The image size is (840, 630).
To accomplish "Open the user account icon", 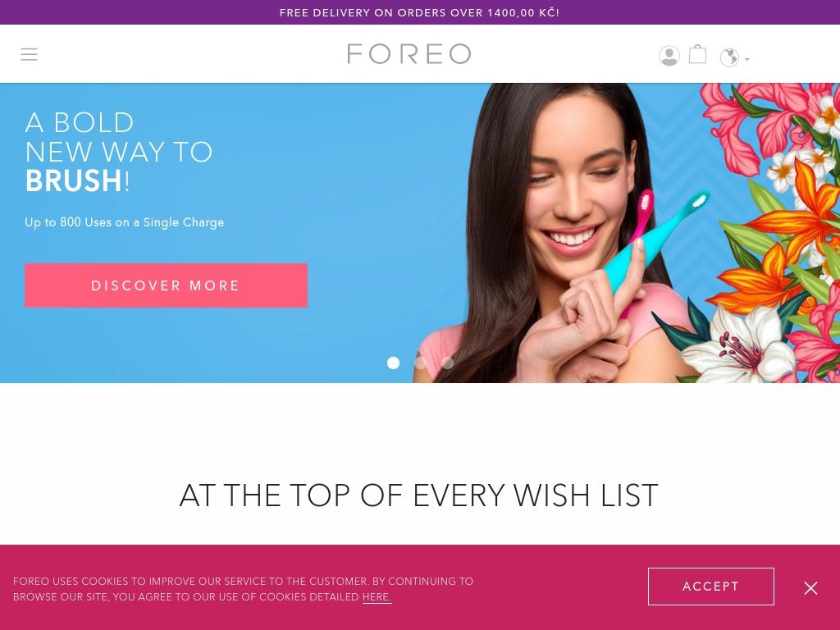I will (x=669, y=56).
